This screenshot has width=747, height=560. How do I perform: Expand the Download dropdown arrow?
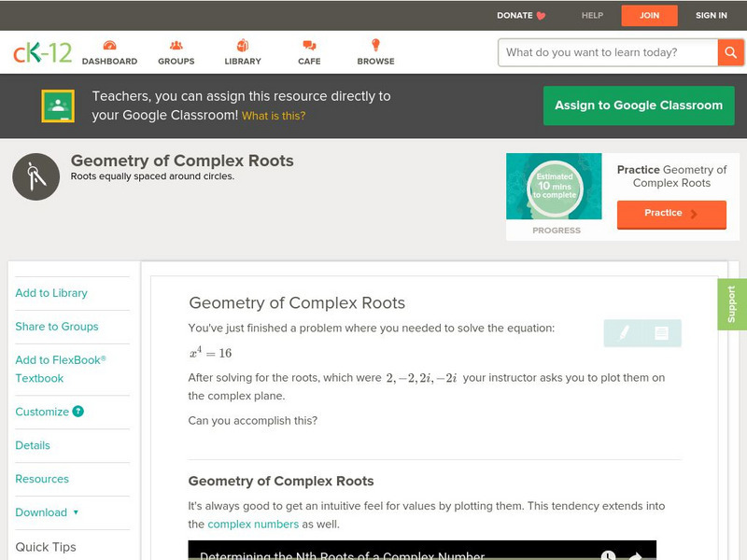point(76,512)
